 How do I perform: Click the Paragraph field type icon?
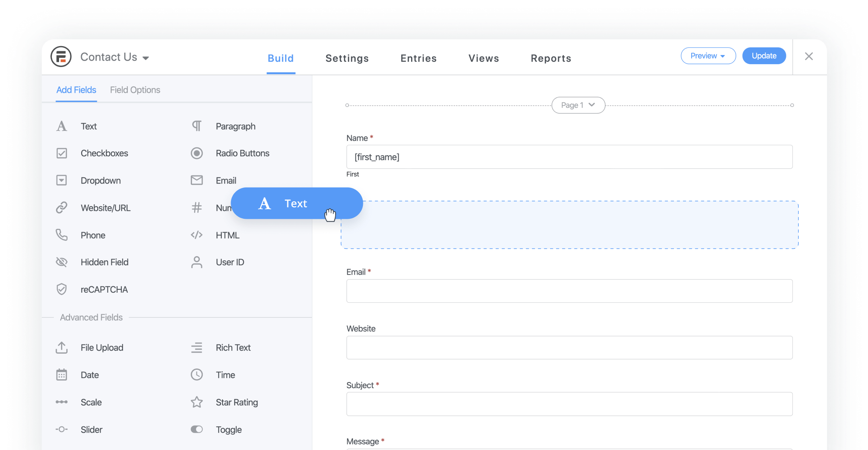pos(198,126)
